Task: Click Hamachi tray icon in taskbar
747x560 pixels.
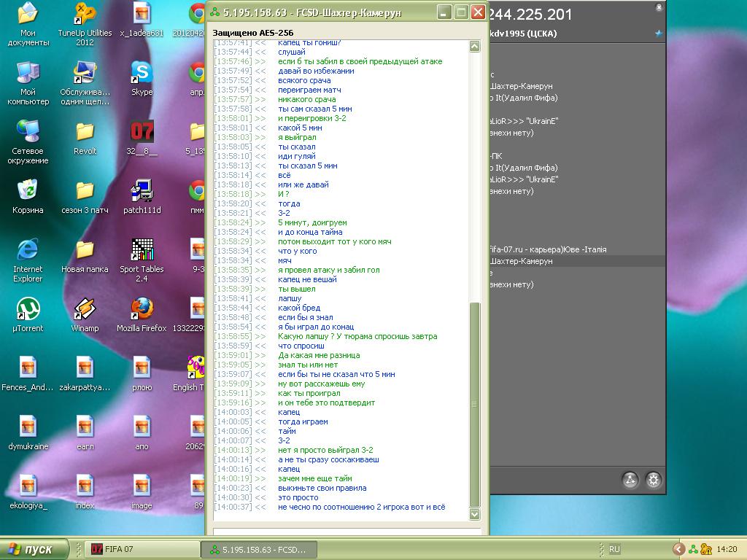Action: tap(693, 549)
